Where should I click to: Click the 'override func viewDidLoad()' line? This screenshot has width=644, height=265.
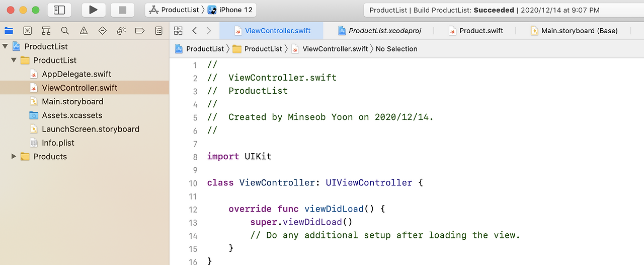click(x=306, y=209)
